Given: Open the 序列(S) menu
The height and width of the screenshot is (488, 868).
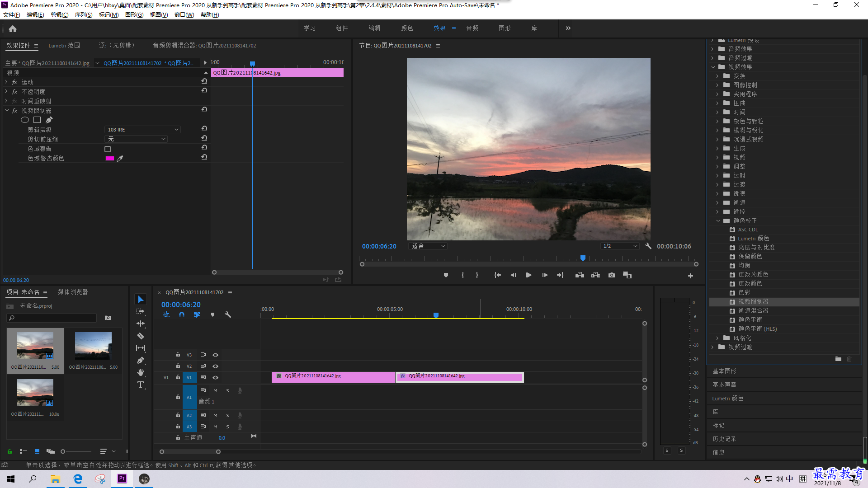Looking at the screenshot, I should pyautogui.click(x=84, y=15).
